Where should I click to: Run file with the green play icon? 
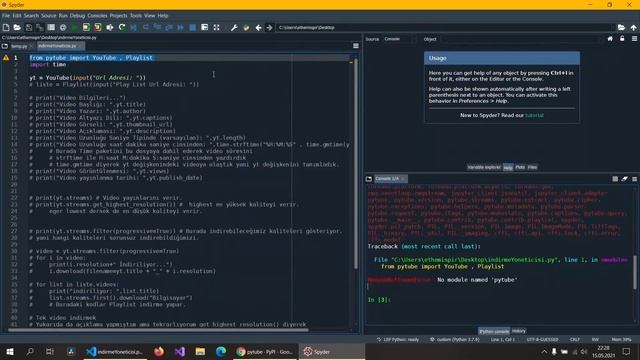pyautogui.click(x=74, y=27)
